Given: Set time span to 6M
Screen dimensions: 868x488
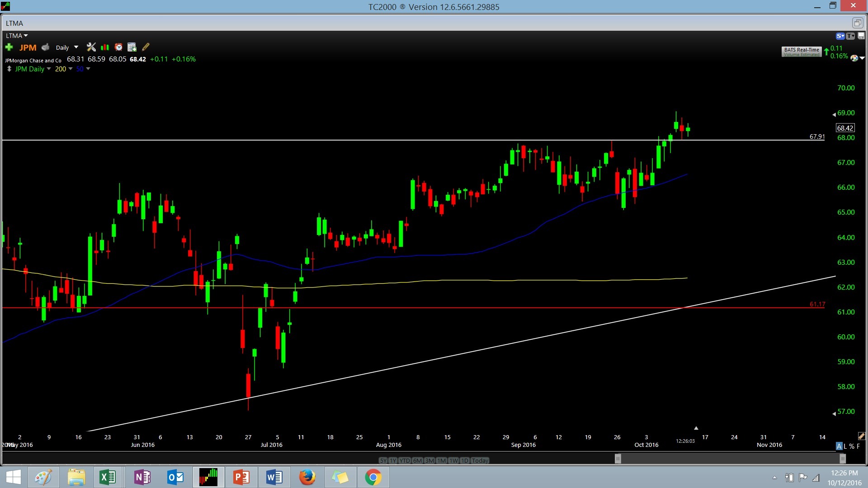Looking at the screenshot, I should (x=417, y=460).
